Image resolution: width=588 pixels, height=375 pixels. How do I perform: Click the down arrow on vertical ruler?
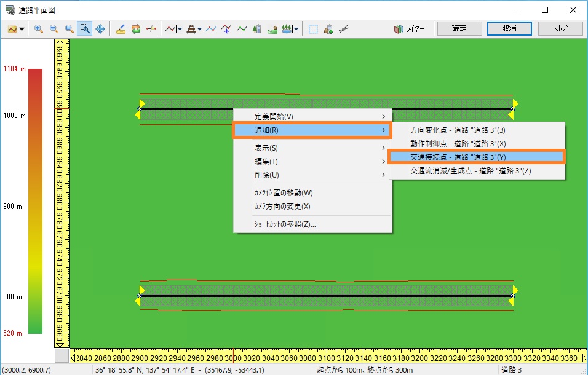59,344
